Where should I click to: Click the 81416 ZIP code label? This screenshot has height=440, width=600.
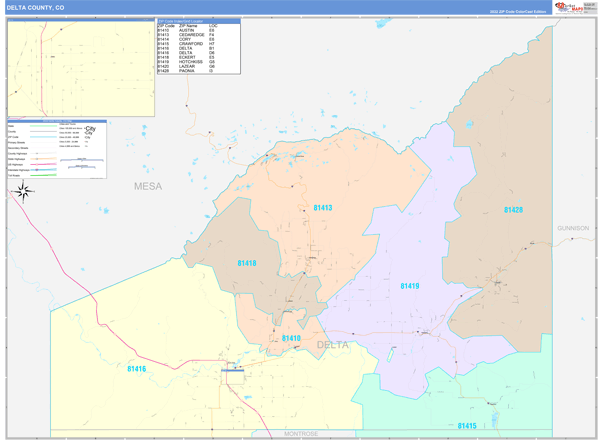pyautogui.click(x=137, y=369)
